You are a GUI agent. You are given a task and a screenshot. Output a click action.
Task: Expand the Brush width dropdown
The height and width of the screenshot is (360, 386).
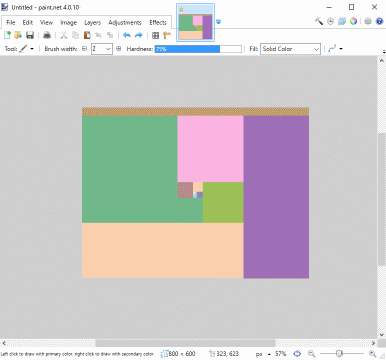[108, 49]
